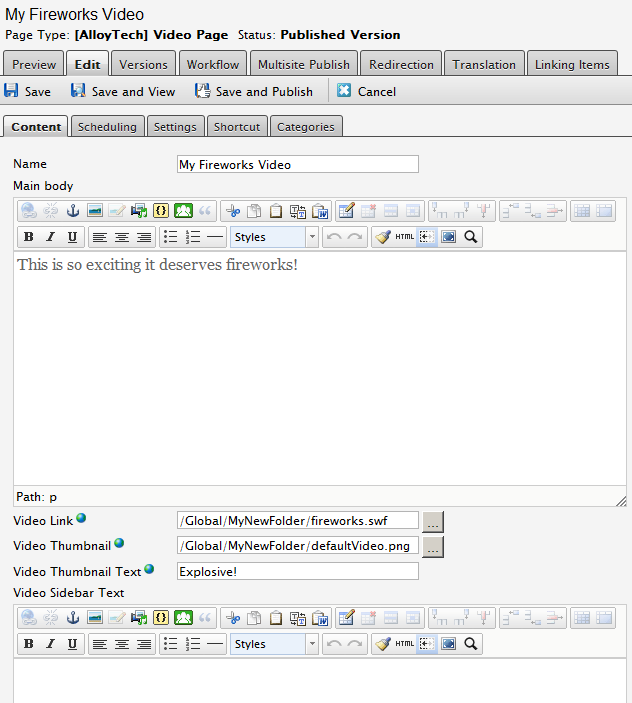
Task: Switch to the Versions tab
Action: coord(143,64)
